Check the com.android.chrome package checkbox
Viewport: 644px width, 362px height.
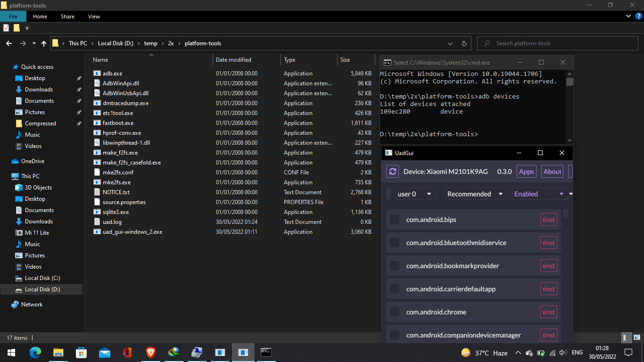coord(395,312)
